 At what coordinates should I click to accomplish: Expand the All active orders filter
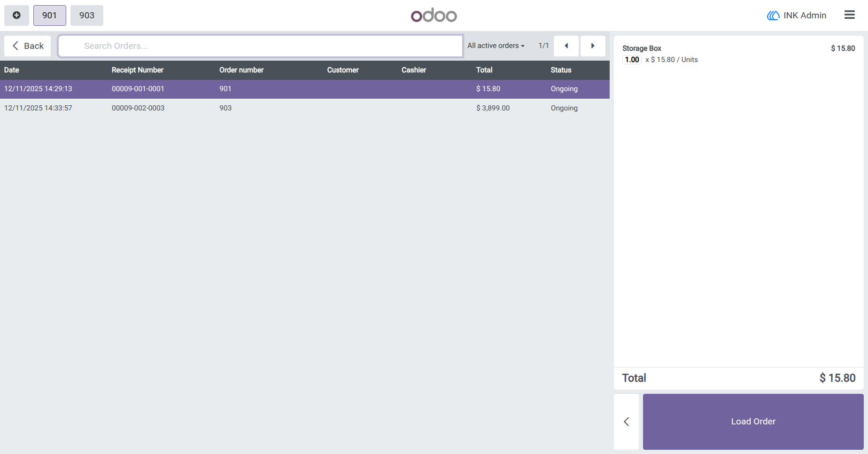[496, 46]
